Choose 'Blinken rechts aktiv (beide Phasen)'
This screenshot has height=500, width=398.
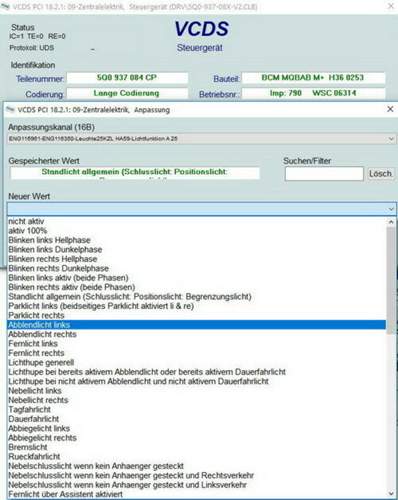pyautogui.click(x=197, y=287)
